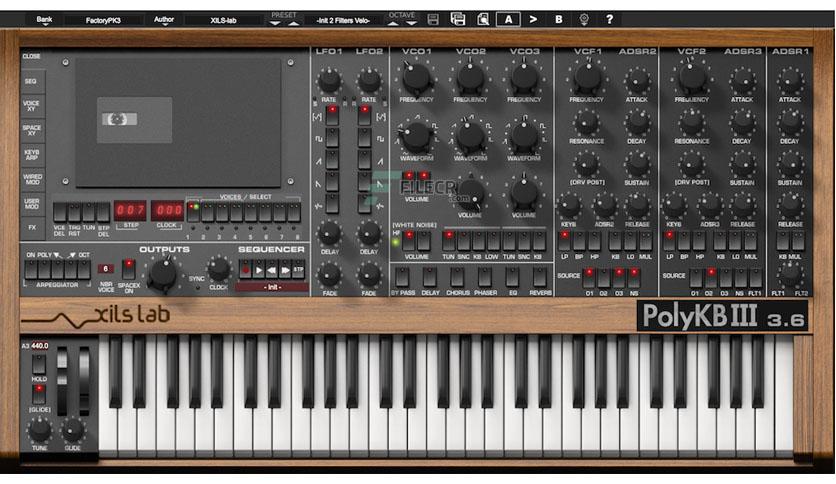Toggle the GLIDE switch near keyboard
Screen dimensions: 836x484
[38, 395]
